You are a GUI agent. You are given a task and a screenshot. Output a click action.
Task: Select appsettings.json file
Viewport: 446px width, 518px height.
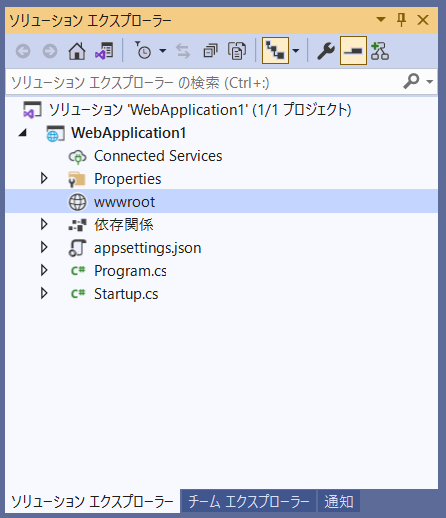coord(147,248)
